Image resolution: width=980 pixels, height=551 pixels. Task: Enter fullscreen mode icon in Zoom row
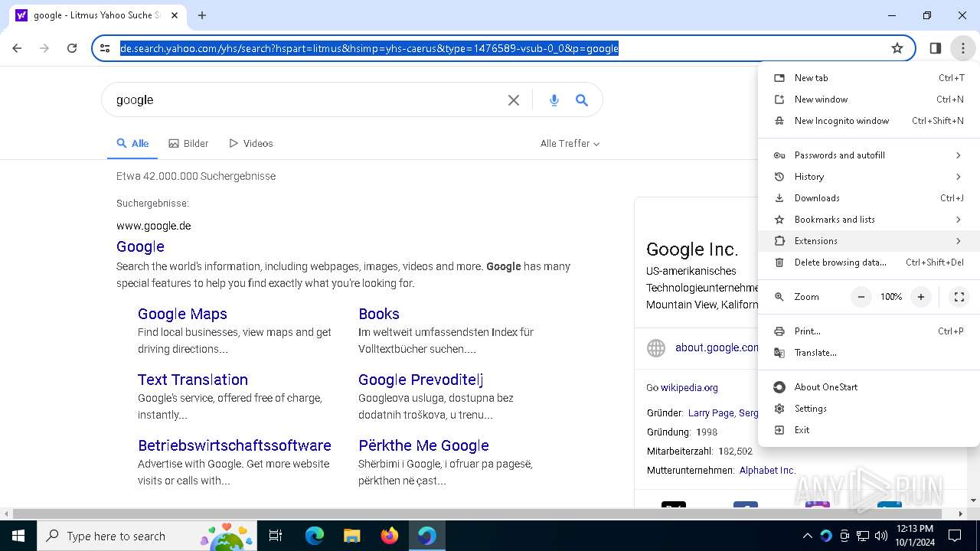click(x=959, y=297)
